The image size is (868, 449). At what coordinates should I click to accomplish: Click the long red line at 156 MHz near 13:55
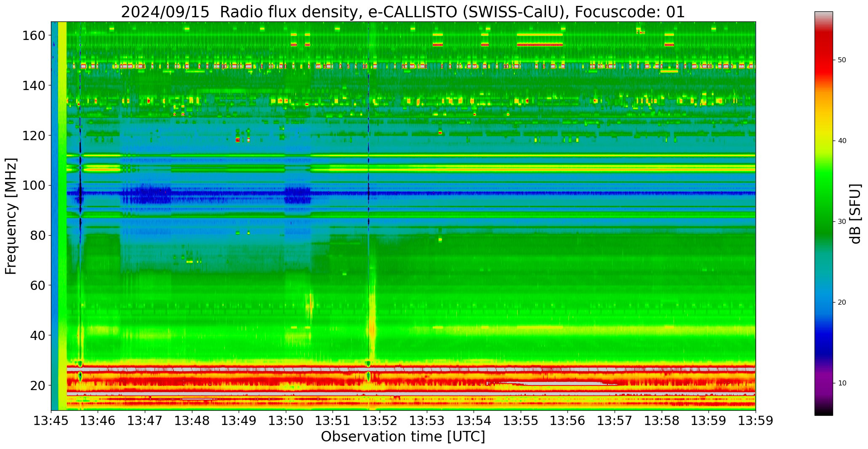click(x=540, y=45)
